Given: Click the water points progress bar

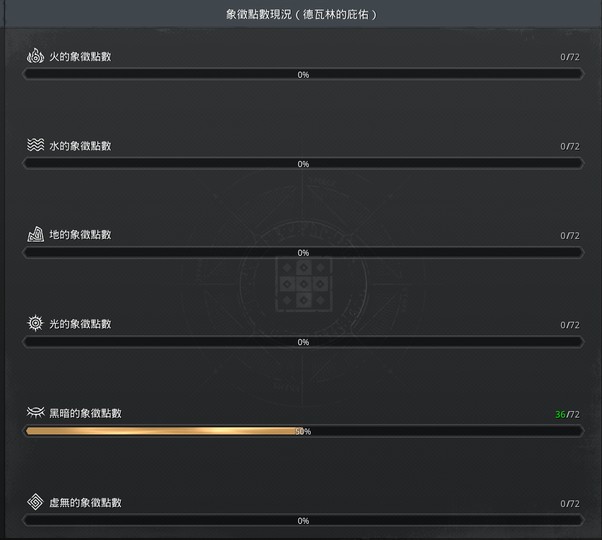Looking at the screenshot, I should pyautogui.click(x=303, y=164).
